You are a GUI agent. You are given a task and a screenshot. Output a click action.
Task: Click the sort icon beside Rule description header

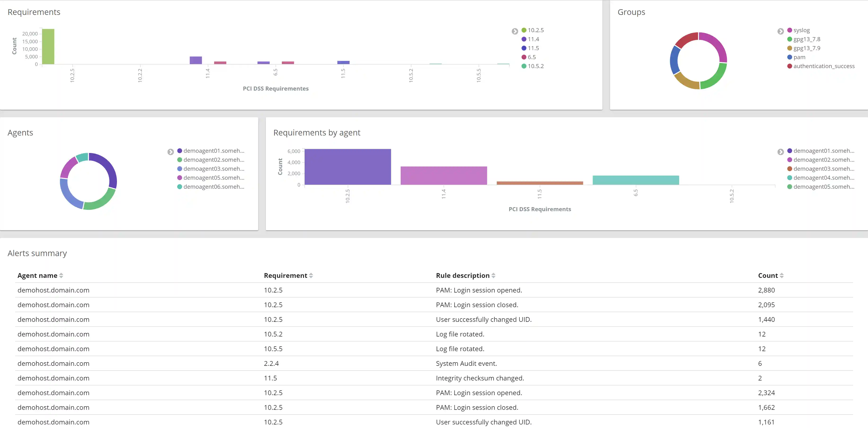point(494,275)
